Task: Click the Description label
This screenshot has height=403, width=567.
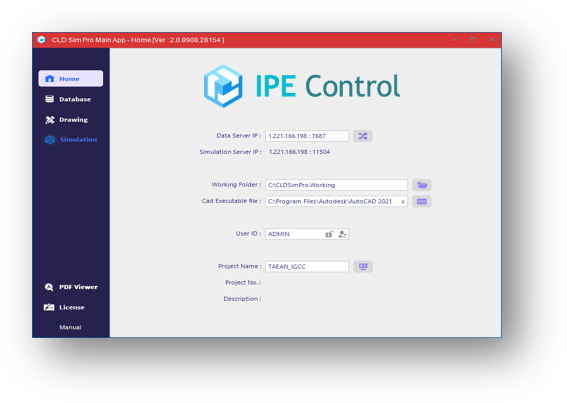Action: tap(242, 299)
